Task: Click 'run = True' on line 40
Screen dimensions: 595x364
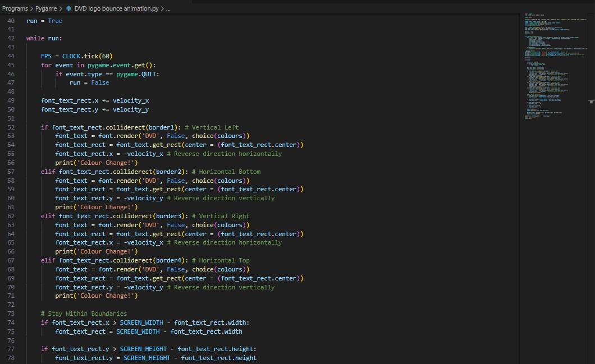Action: tap(44, 21)
